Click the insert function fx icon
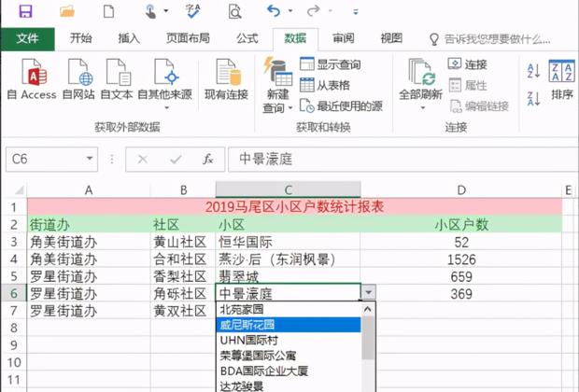Image resolution: width=579 pixels, height=392 pixels. [x=208, y=160]
